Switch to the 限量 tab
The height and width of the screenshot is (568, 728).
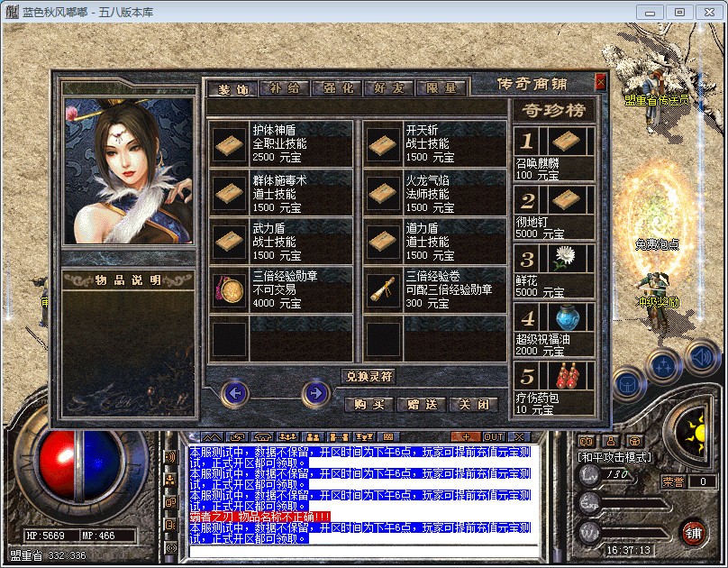click(x=441, y=88)
